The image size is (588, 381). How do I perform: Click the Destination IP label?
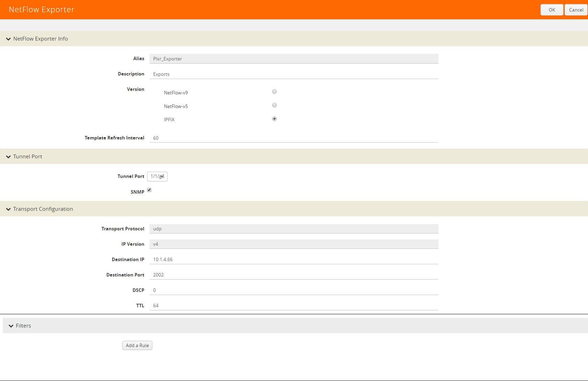(128, 259)
